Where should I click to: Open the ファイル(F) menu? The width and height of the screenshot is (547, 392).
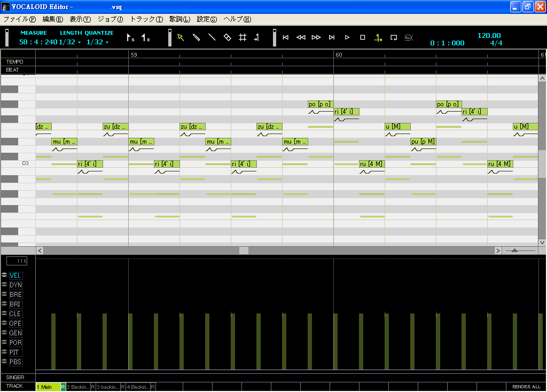20,19
